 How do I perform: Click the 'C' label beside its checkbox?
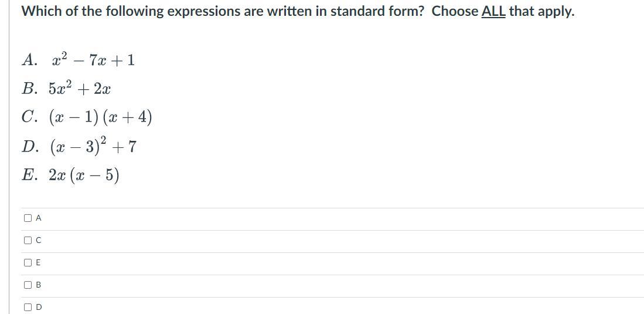tap(39, 240)
